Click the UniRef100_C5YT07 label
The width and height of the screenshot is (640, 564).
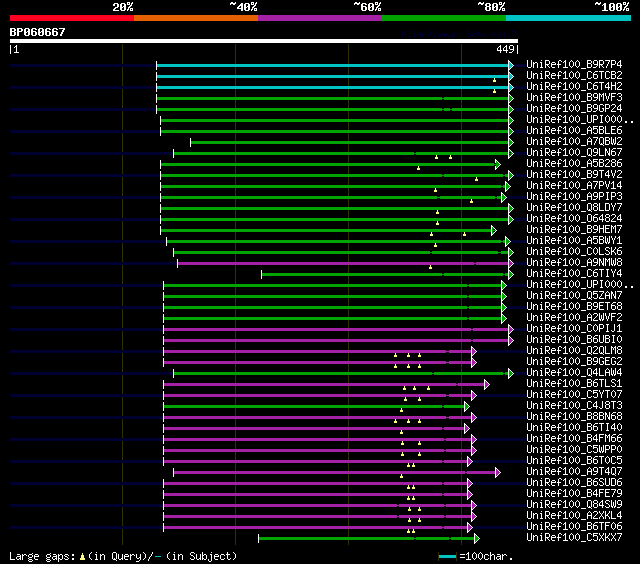point(574,395)
